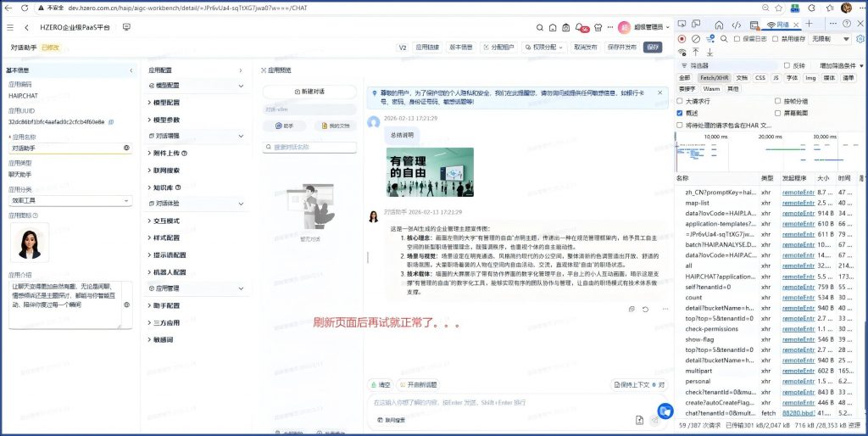Click the DevTools record network log button
The image size is (868, 436).
click(682, 39)
